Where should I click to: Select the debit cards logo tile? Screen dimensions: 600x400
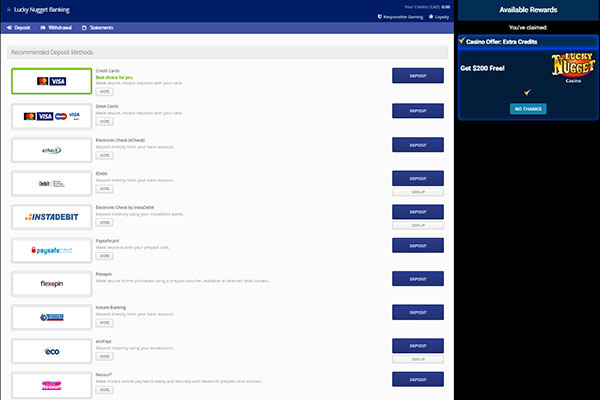(x=52, y=116)
